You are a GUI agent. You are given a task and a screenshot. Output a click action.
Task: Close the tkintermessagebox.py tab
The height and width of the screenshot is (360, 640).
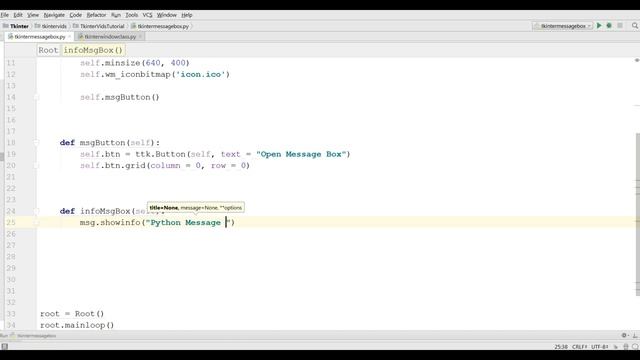tap(69, 37)
